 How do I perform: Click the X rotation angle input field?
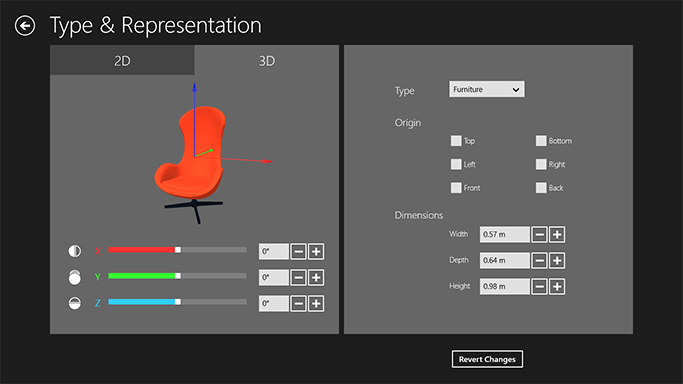click(x=274, y=252)
